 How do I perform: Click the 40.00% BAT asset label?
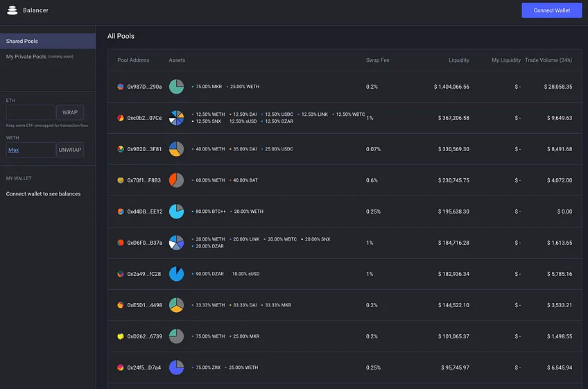click(x=245, y=180)
